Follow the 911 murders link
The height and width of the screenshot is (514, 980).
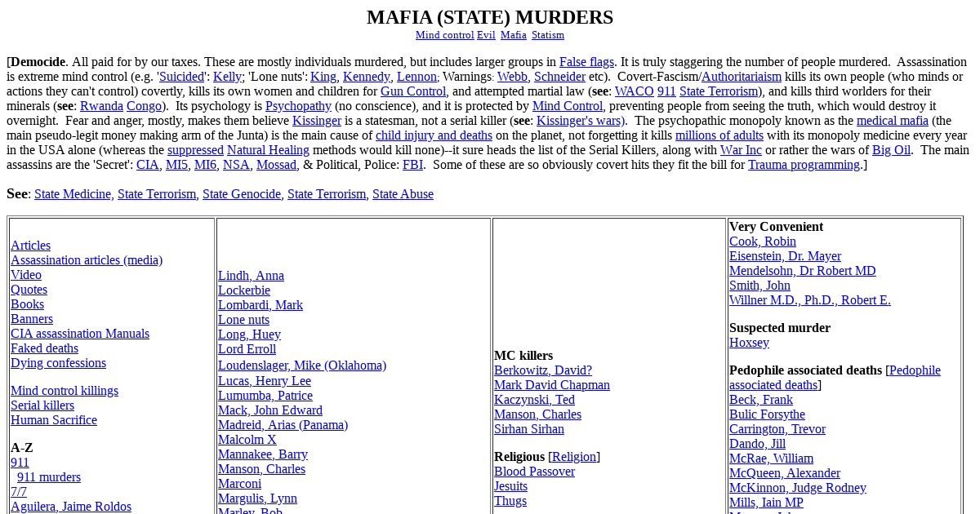(x=49, y=477)
